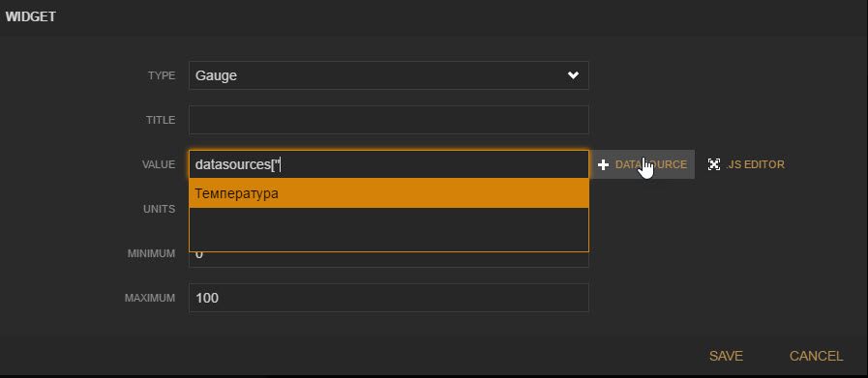Click the plus icon beside Datasource
This screenshot has height=378, width=868.
tap(604, 164)
